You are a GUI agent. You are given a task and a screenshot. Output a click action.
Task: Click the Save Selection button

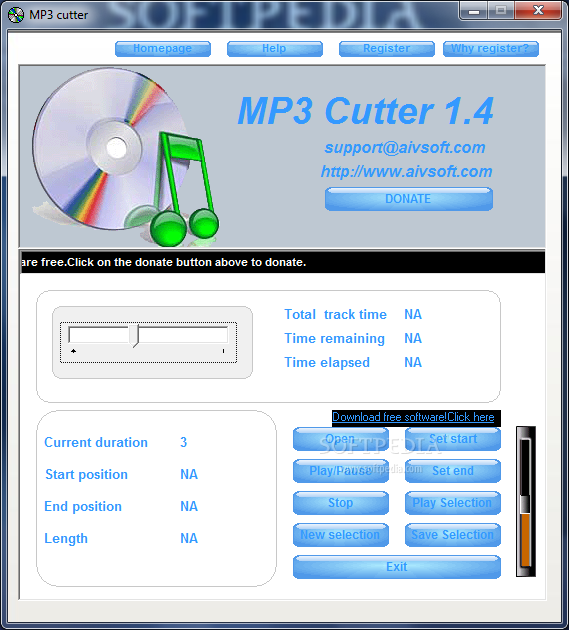[453, 535]
